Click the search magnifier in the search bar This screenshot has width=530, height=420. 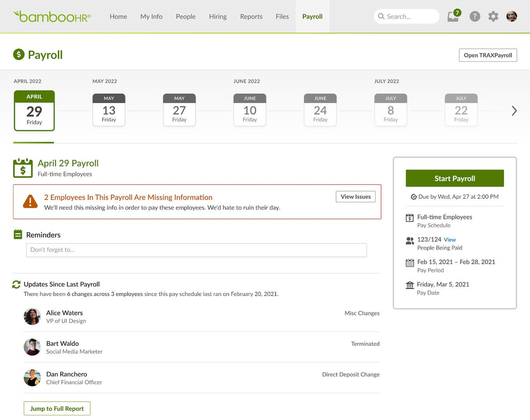pos(381,16)
